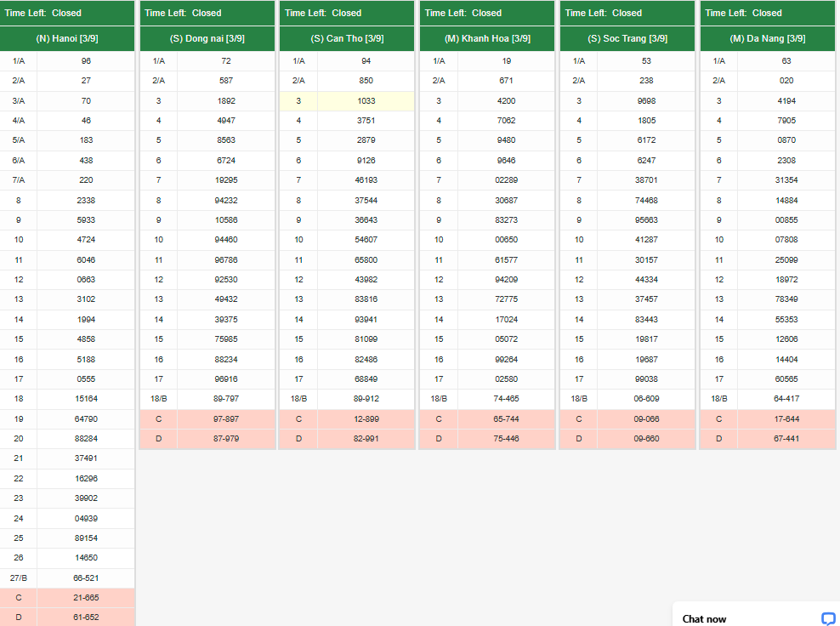
Task: Click Da Nang row D value 67-441
Action: tap(786, 439)
